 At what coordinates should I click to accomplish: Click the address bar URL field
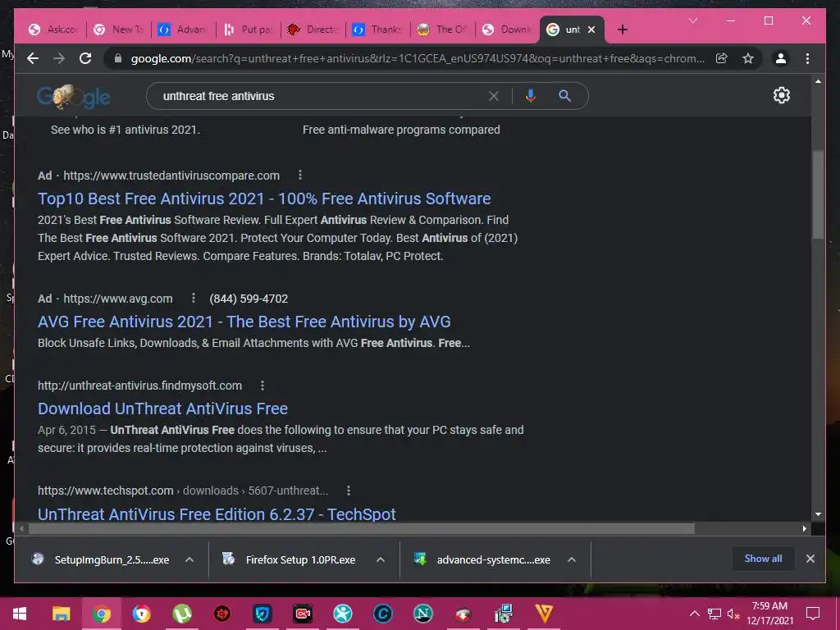tap(418, 58)
